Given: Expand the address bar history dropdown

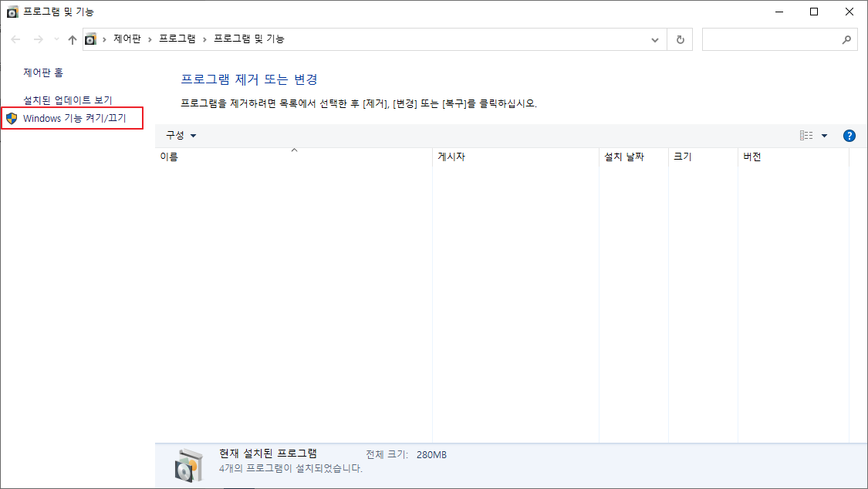Looking at the screenshot, I should click(655, 40).
